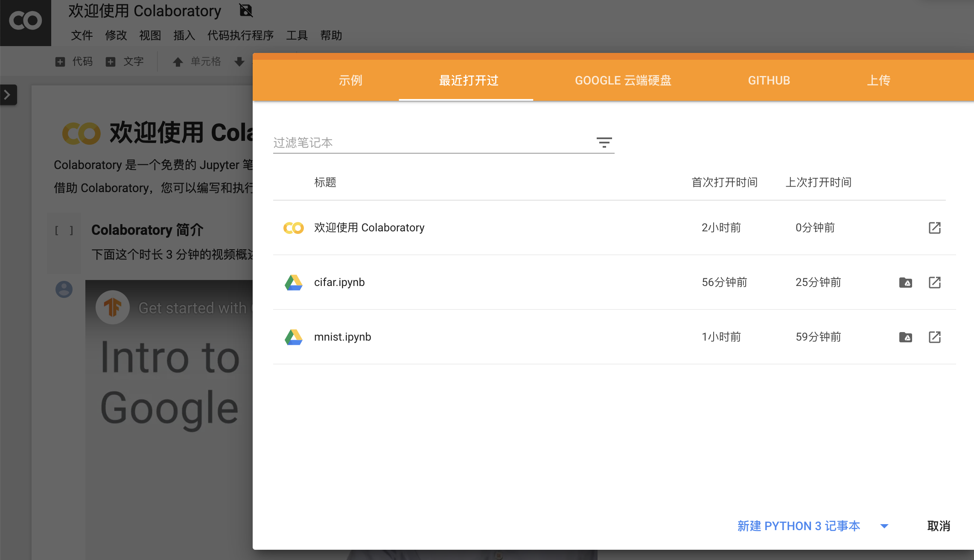Open the filter options icon next to search field
Screen dimensions: 974x560
pyautogui.click(x=605, y=143)
